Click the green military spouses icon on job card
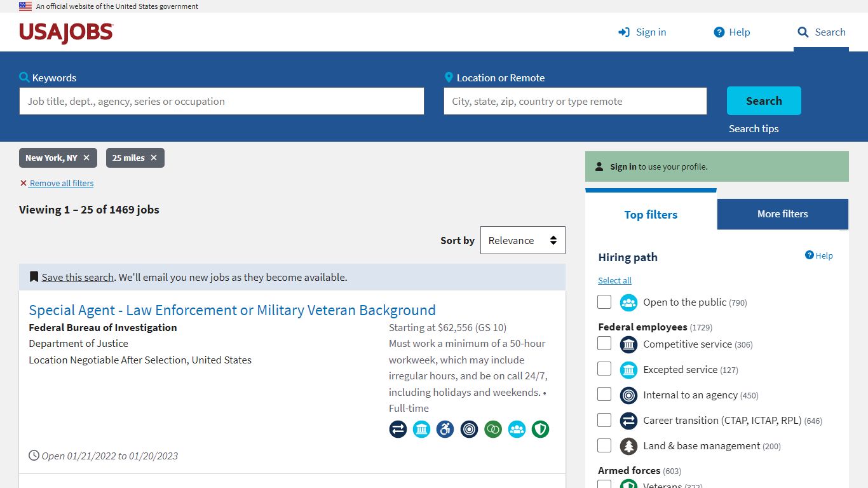Screen dimensions: 868x488 [493, 430]
